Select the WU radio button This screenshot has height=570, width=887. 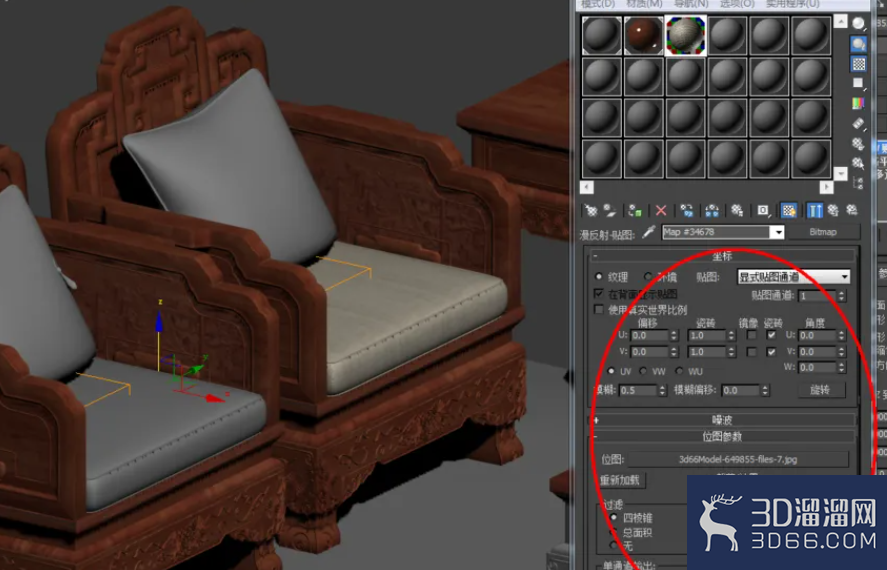point(679,372)
